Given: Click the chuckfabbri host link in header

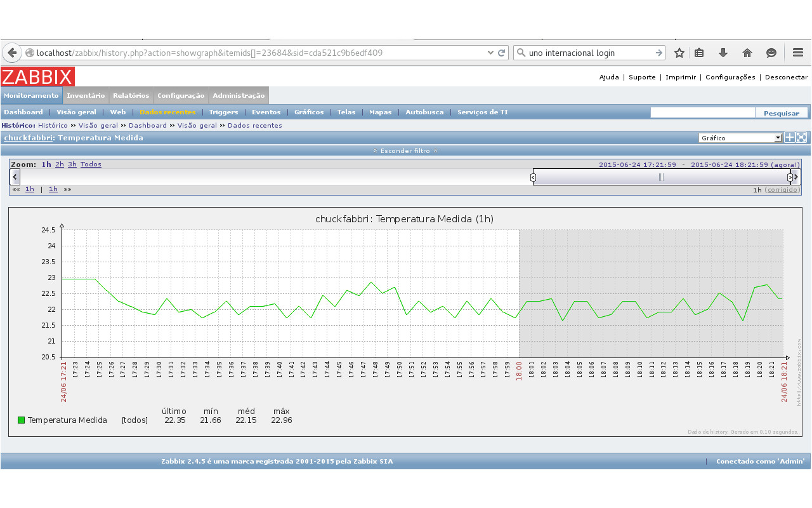Looking at the screenshot, I should click(28, 138).
